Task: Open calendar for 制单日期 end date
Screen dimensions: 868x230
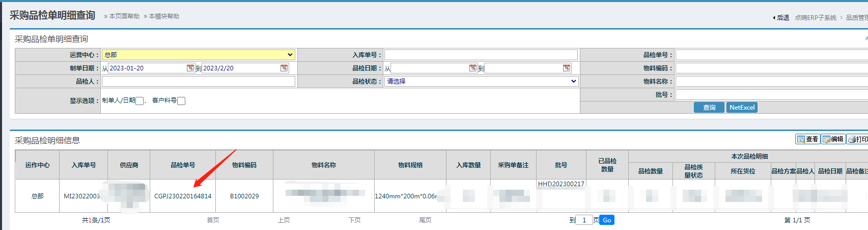Action: point(284,68)
